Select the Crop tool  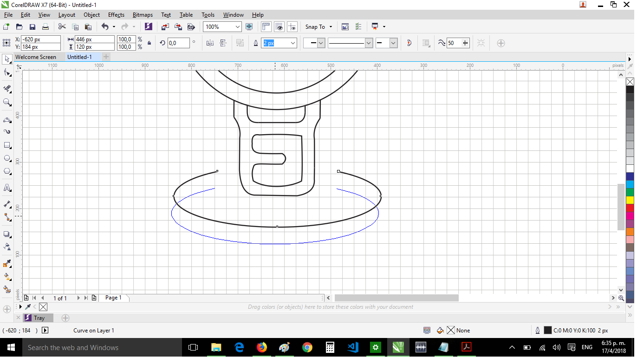click(x=7, y=88)
